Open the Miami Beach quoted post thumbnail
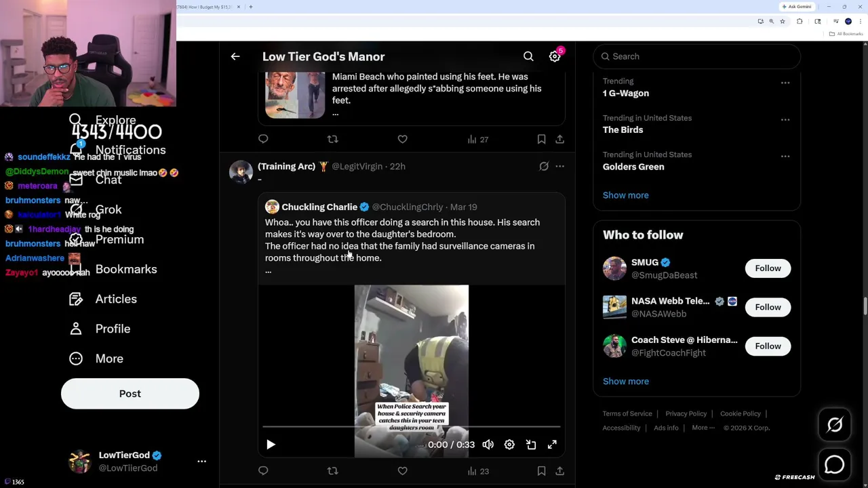868x488 pixels. pyautogui.click(x=295, y=94)
